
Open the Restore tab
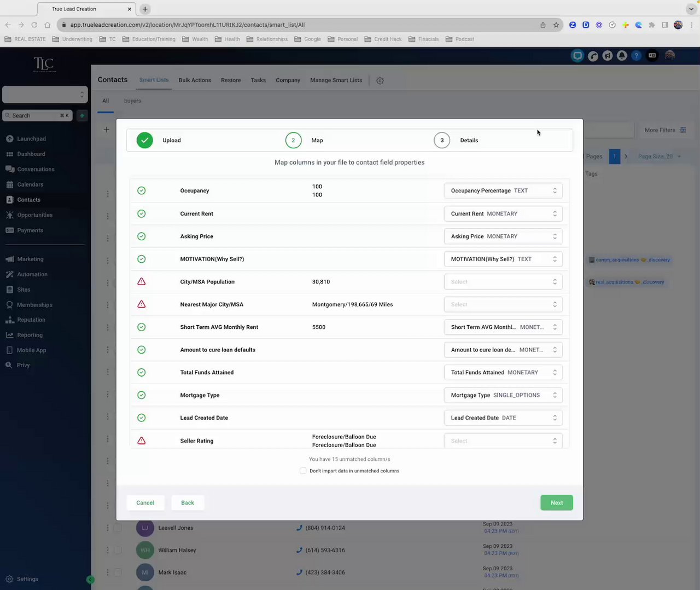click(231, 80)
